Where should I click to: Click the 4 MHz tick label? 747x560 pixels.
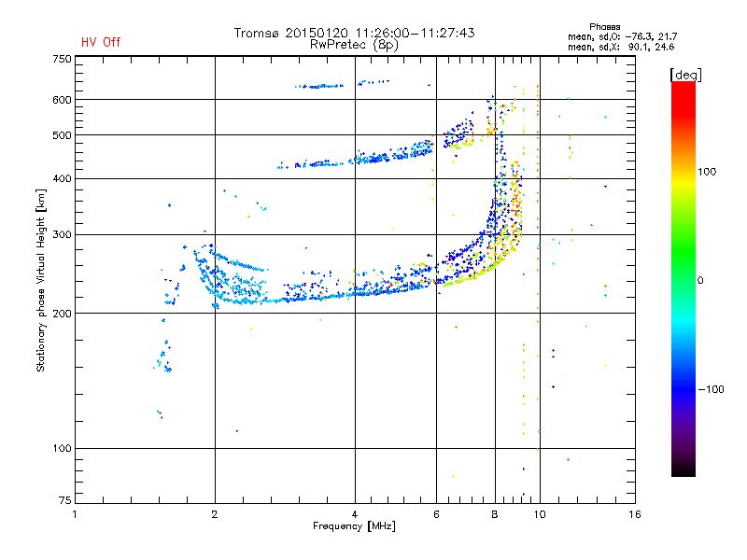pyautogui.click(x=355, y=514)
